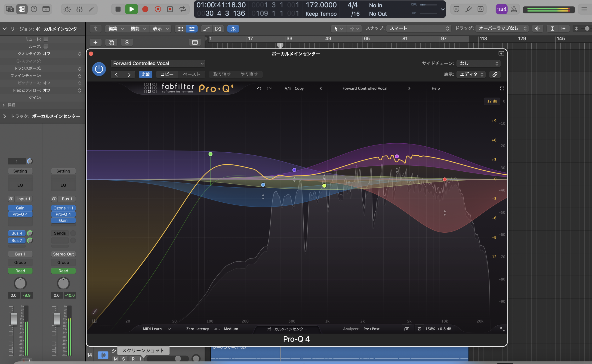Toggle the 比較 compare button
Viewport: 592px width, 364px height.
coord(145,74)
